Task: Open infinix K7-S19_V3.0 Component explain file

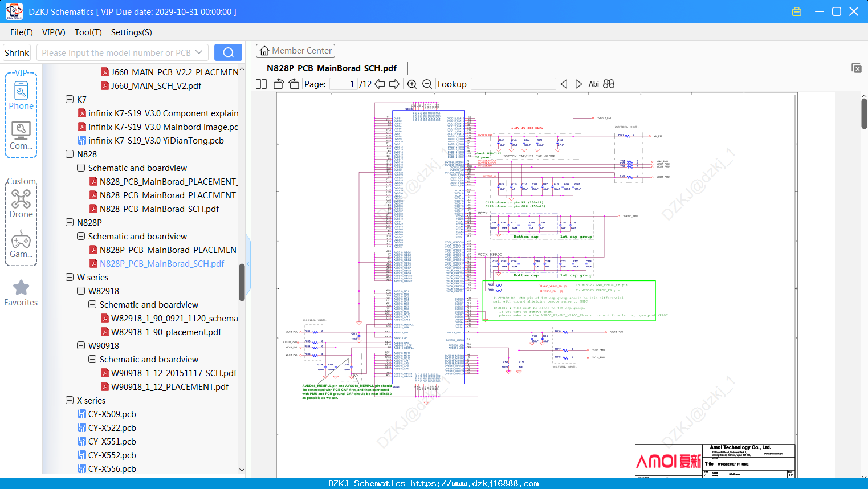Action: tap(163, 113)
